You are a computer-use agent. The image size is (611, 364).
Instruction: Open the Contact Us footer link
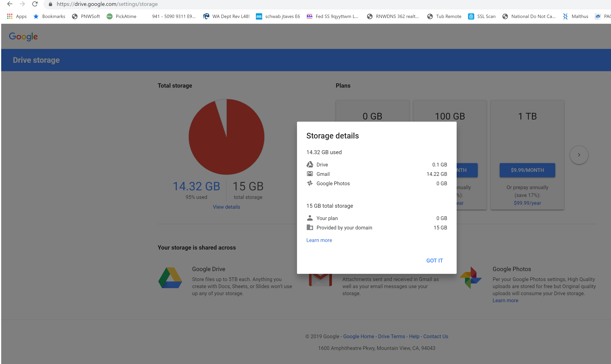click(x=436, y=336)
